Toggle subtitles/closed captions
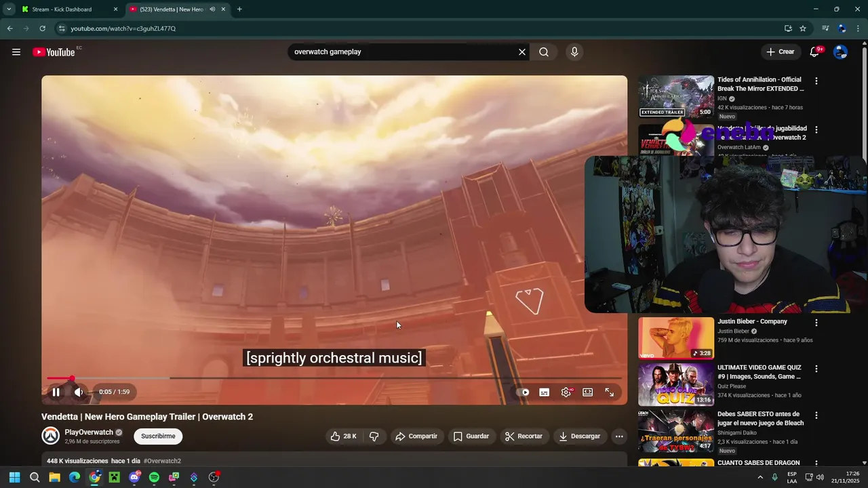 544,392
